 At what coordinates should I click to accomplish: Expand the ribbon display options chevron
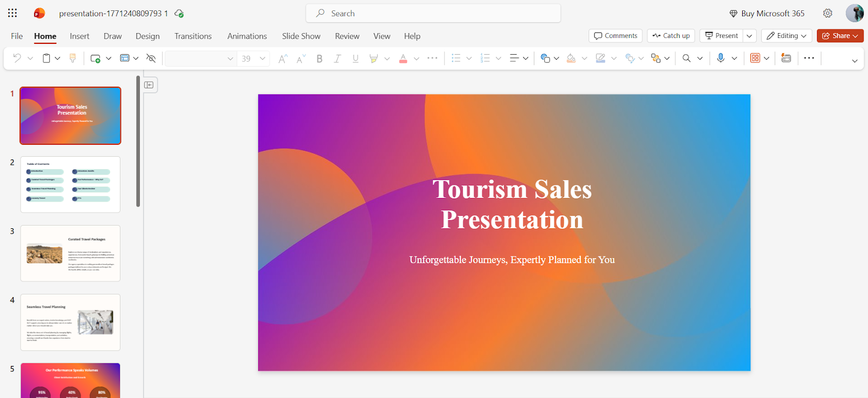click(x=854, y=61)
